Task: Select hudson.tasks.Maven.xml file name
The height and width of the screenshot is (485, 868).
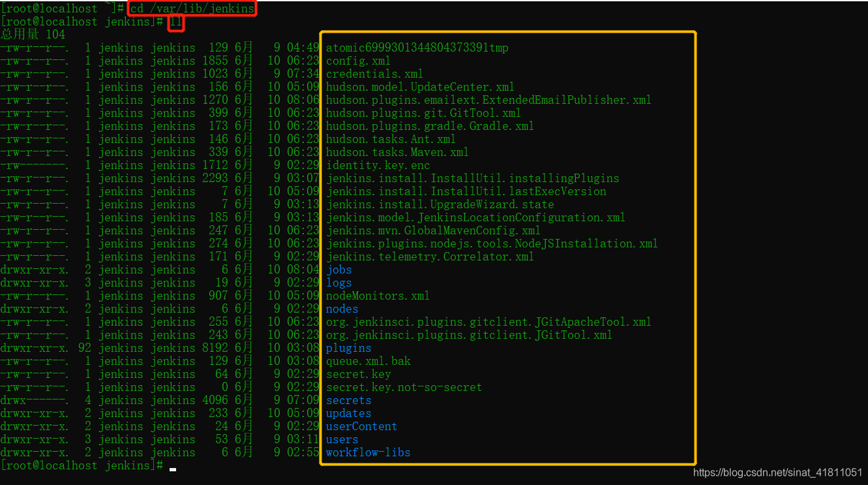Action: pyautogui.click(x=397, y=152)
